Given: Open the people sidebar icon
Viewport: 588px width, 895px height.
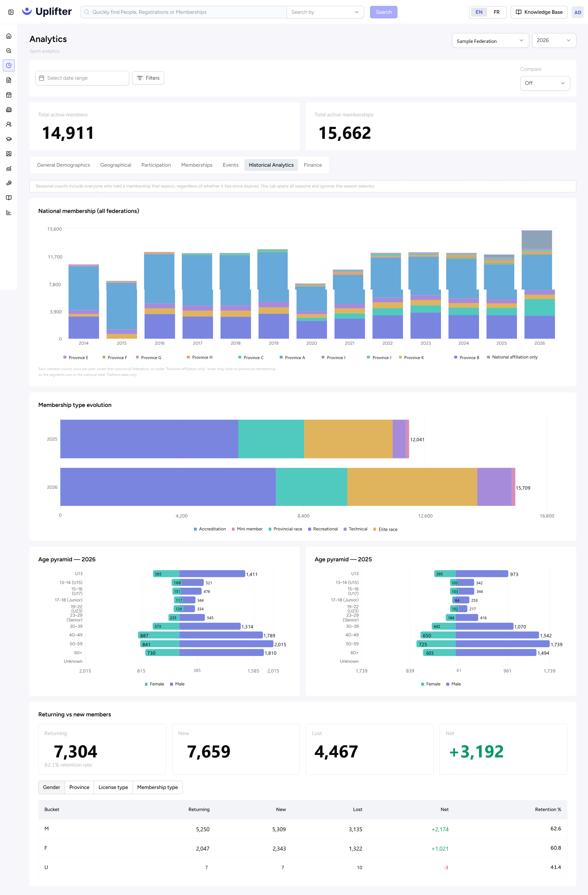Looking at the screenshot, I should click(x=9, y=124).
